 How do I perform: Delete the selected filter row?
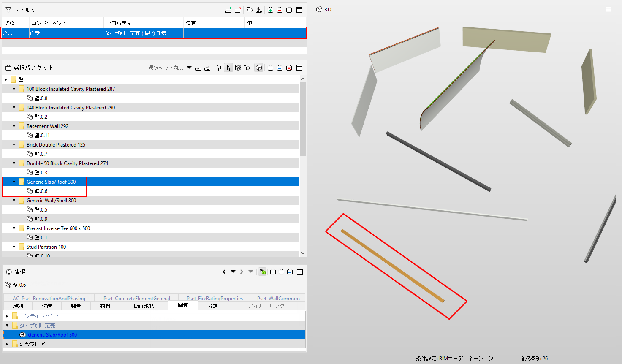click(x=238, y=10)
